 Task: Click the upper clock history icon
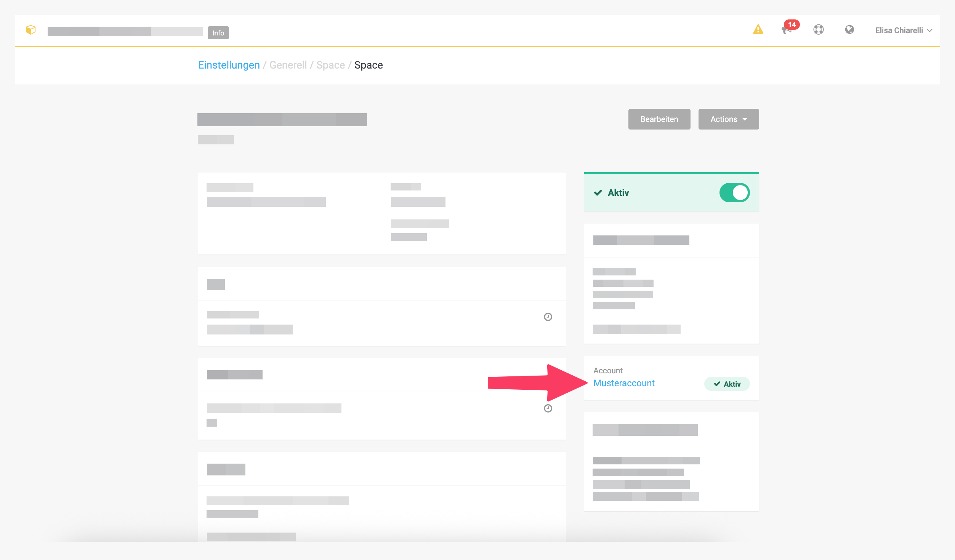[548, 317]
